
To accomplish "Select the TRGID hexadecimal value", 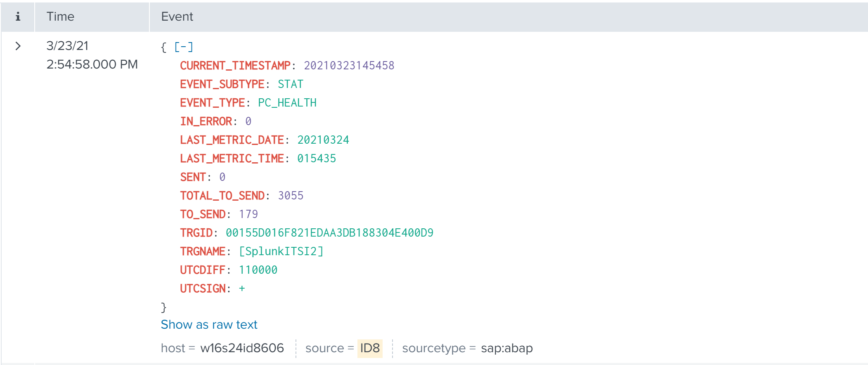I will point(329,233).
